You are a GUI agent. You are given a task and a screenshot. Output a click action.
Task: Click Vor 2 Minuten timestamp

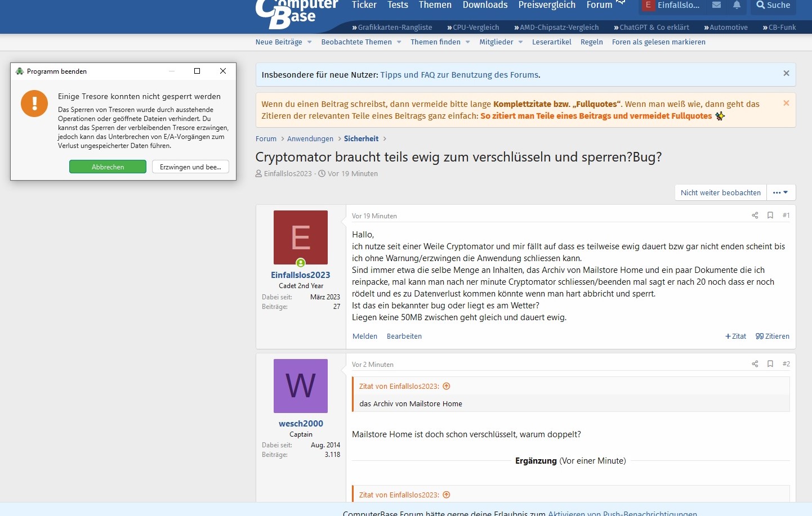[x=373, y=365]
